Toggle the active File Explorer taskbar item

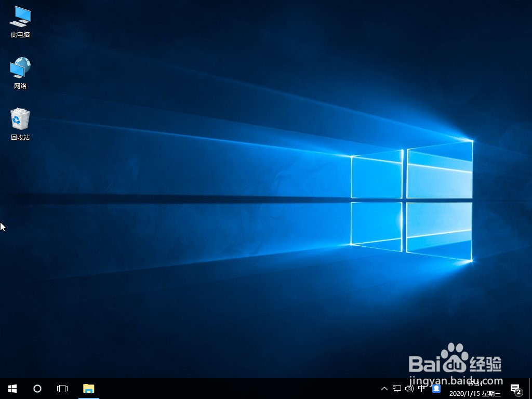click(88, 388)
